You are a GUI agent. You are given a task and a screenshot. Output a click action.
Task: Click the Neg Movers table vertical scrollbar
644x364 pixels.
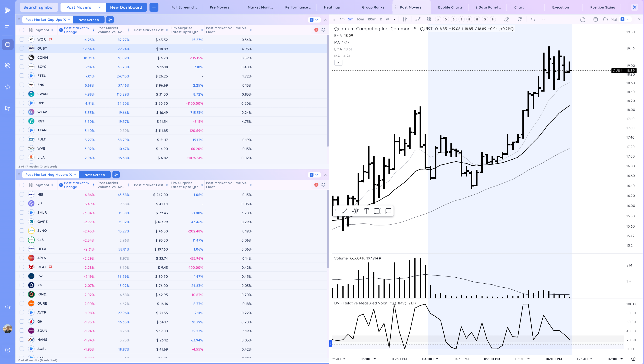click(x=328, y=229)
